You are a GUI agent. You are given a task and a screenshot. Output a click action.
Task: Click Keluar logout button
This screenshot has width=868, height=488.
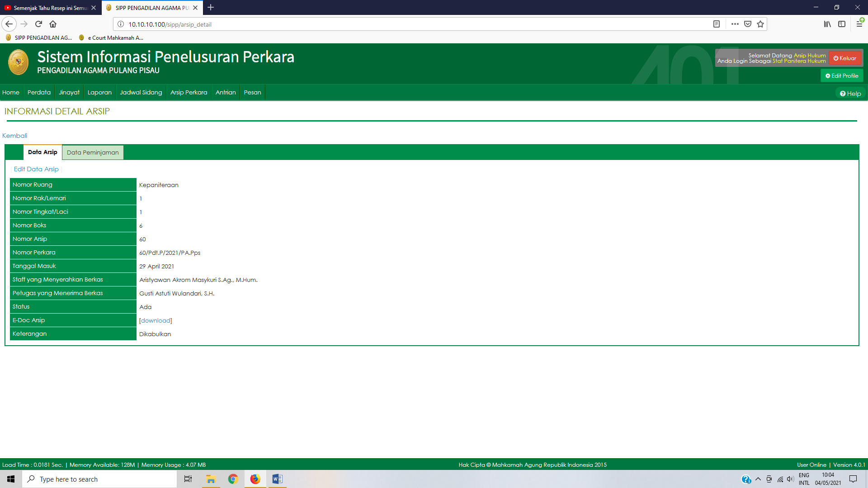[x=845, y=58]
